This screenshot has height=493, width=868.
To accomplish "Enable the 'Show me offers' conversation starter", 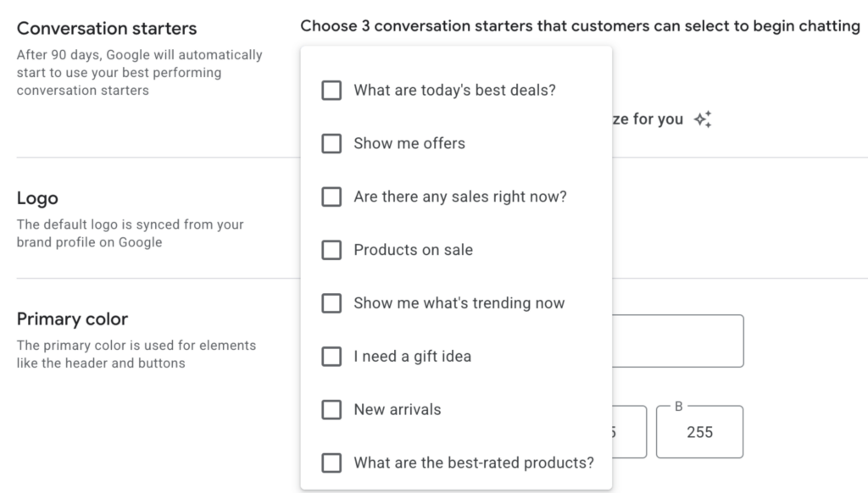I will pyautogui.click(x=331, y=143).
